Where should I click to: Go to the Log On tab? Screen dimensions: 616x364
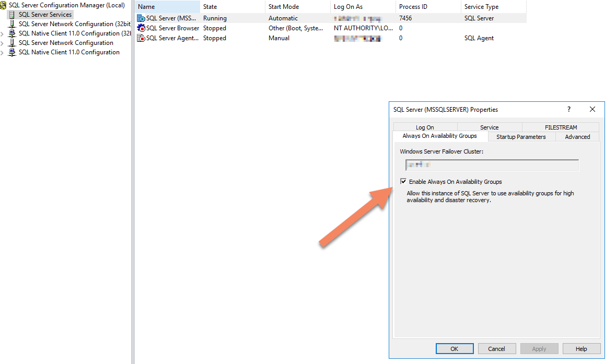(x=425, y=127)
